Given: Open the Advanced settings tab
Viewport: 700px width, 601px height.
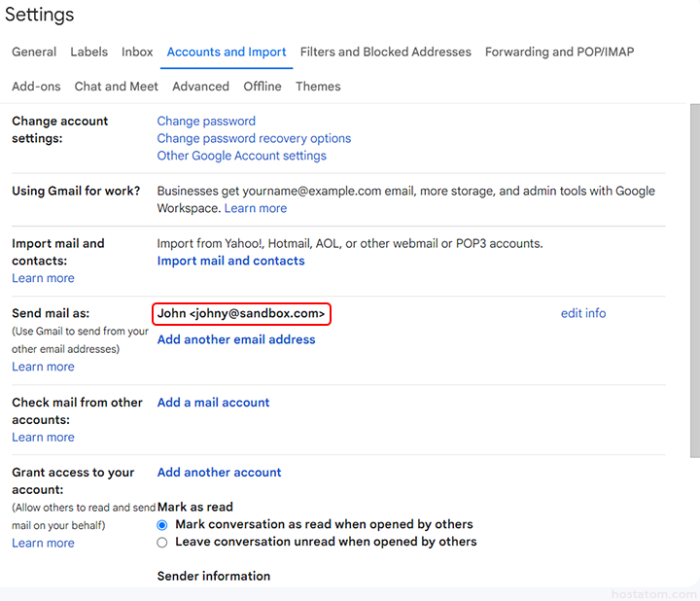Looking at the screenshot, I should (x=200, y=86).
